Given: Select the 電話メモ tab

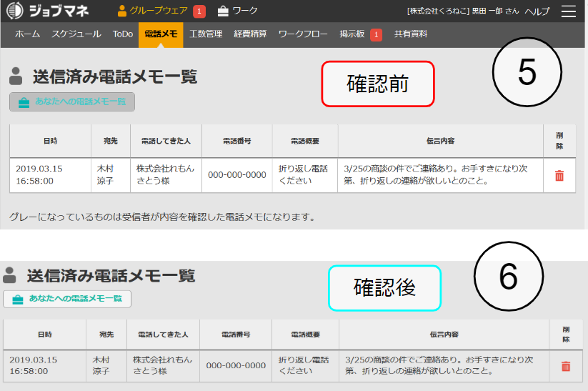Looking at the screenshot, I should 161,34.
